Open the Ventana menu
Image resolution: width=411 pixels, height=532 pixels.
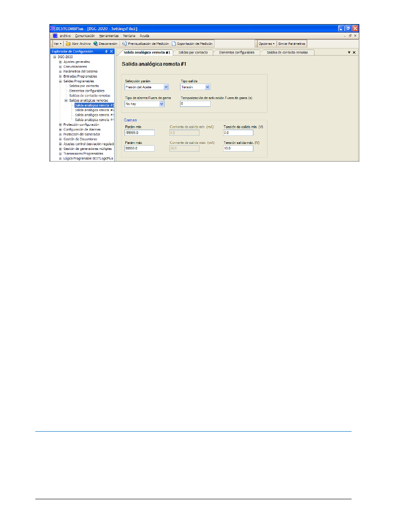(129, 36)
